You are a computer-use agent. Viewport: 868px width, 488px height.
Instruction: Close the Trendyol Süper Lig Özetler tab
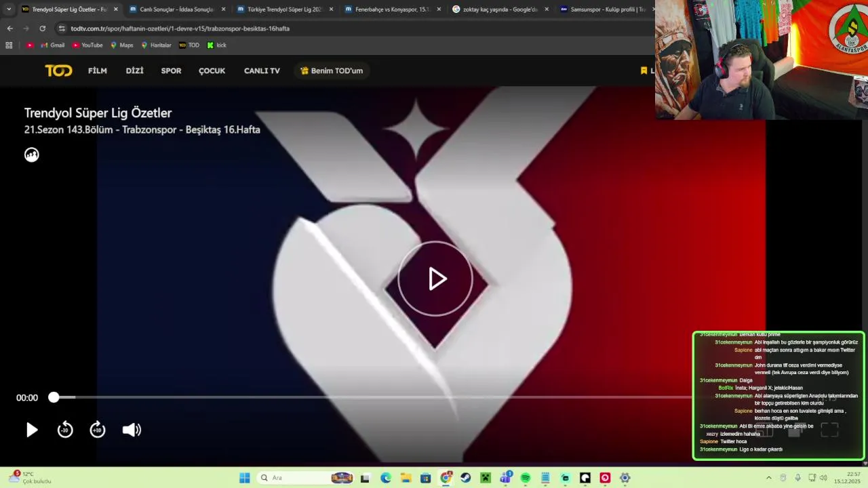[x=116, y=9]
